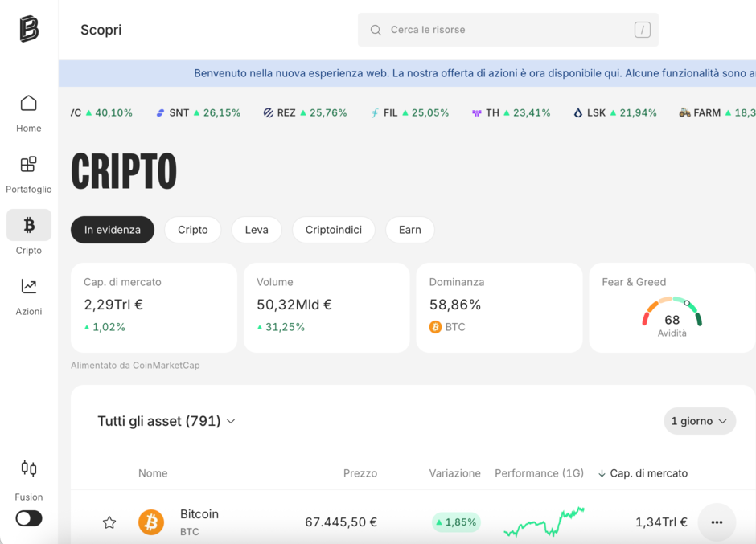
Task: Click the slash shortcut key icon
Action: tap(643, 30)
